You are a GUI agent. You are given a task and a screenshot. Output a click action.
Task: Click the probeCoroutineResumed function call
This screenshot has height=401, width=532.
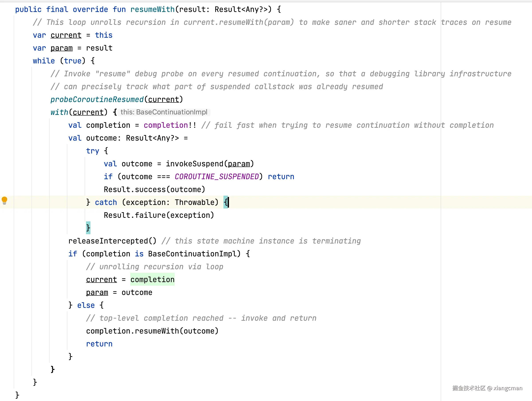[97, 99]
